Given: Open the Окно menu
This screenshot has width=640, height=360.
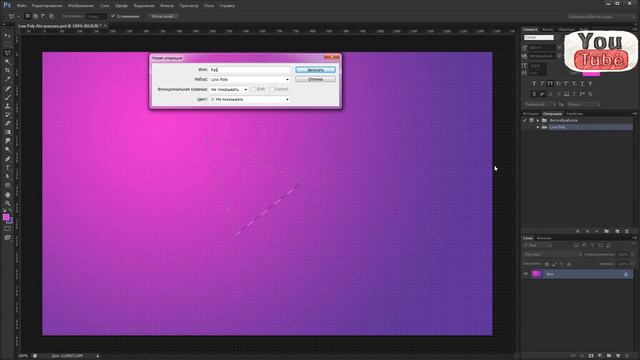Looking at the screenshot, I should [x=209, y=6].
